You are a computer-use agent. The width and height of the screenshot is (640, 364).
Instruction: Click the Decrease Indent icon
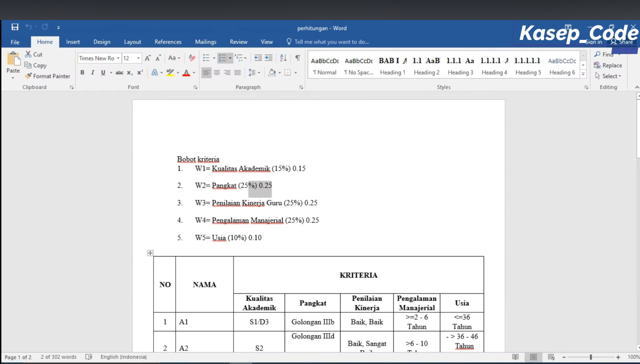pos(258,58)
